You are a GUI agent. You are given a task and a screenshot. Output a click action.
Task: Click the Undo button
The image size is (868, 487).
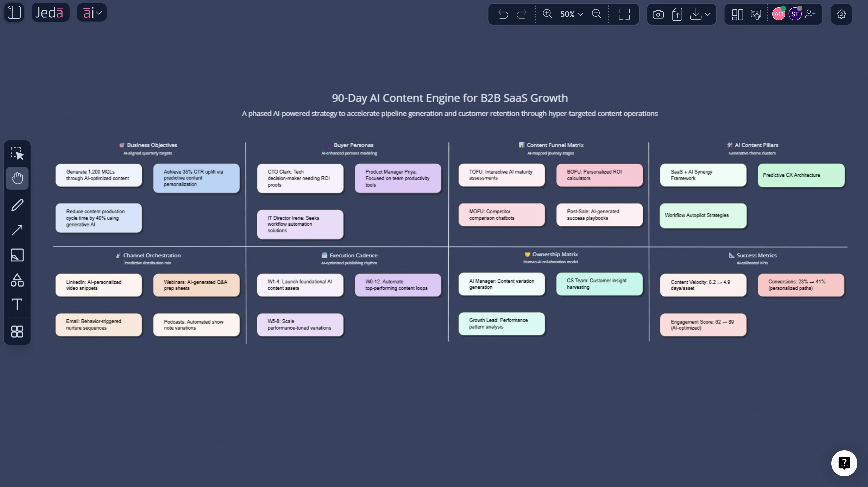[x=503, y=14]
